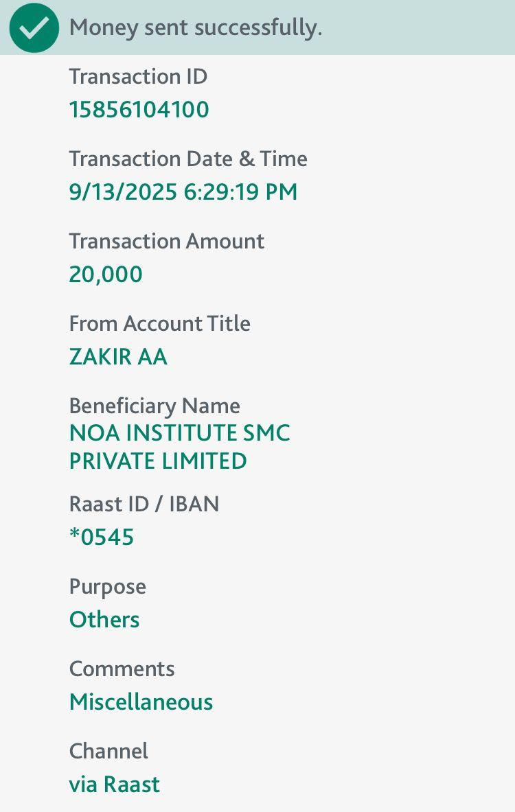Select the comment text Miscellaneous
The height and width of the screenshot is (812, 515).
(141, 702)
